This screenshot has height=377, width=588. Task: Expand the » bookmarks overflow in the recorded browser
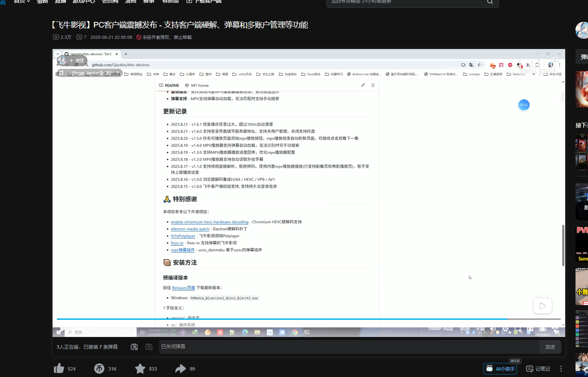534,74
